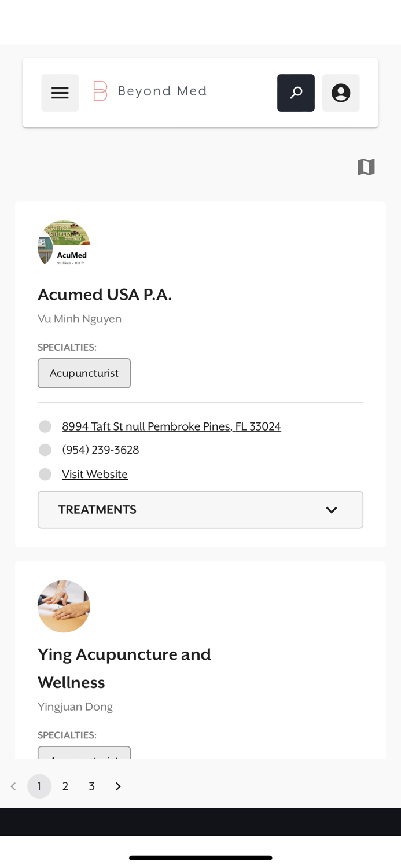Open the search button in header
Image resolution: width=401 pixels, height=868 pixels.
(x=296, y=93)
